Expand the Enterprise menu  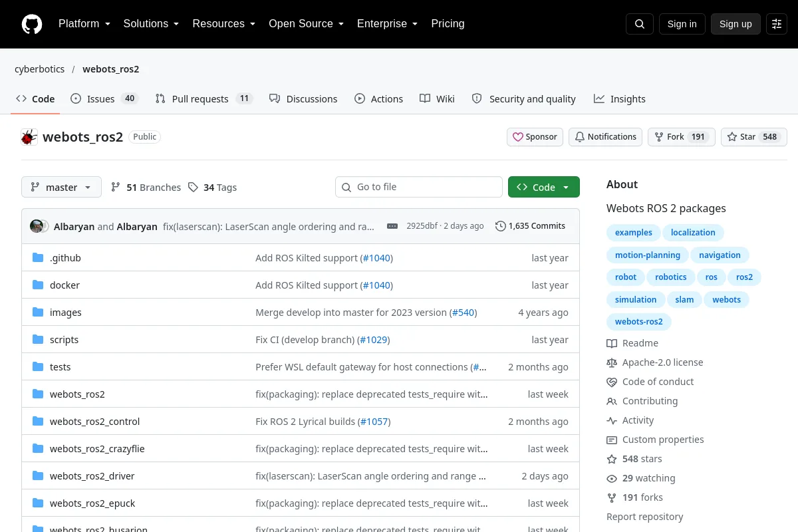[x=387, y=24]
